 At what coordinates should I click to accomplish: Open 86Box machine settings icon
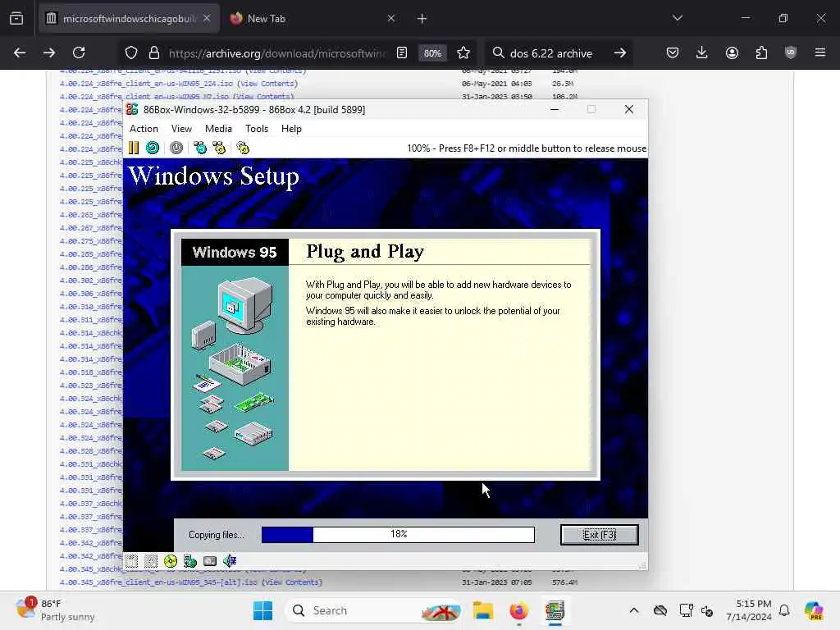pos(243,148)
